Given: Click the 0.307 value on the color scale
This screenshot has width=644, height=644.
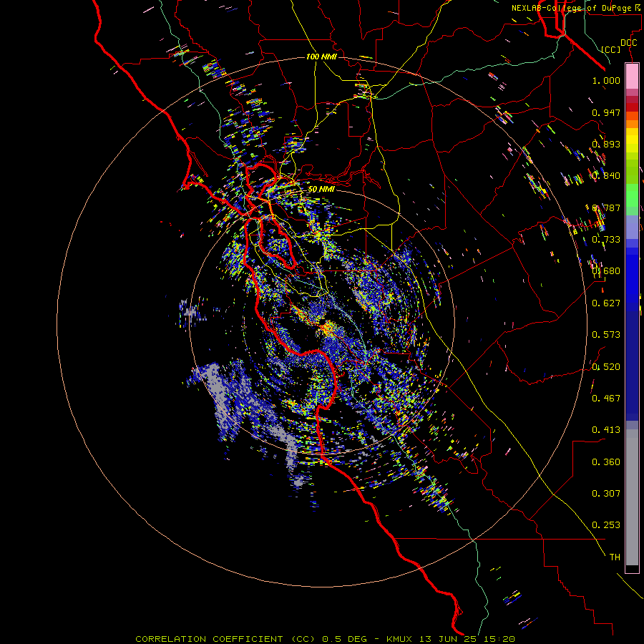Looking at the screenshot, I should pos(606,494).
